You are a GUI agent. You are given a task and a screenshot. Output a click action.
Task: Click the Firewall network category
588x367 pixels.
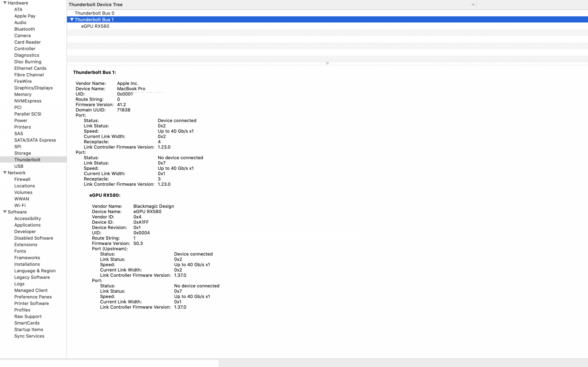(22, 179)
